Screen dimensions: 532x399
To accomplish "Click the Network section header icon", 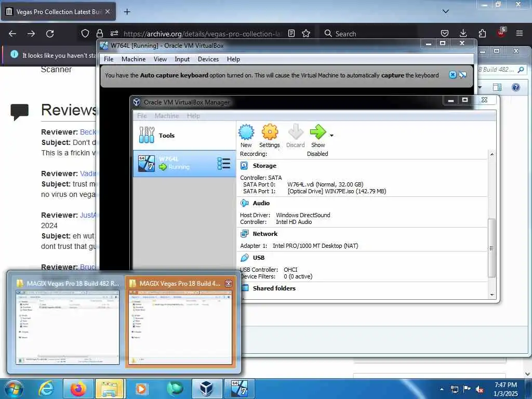I will (x=244, y=233).
